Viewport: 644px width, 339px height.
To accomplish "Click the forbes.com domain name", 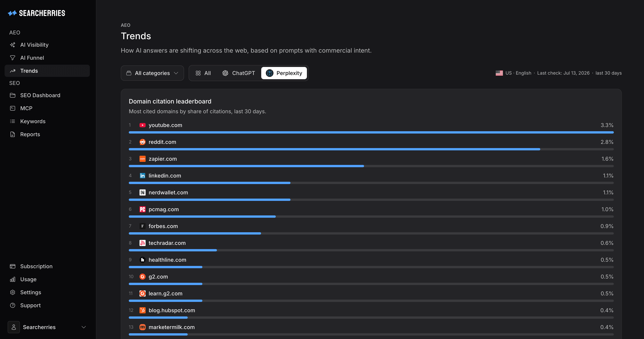I will (163, 226).
